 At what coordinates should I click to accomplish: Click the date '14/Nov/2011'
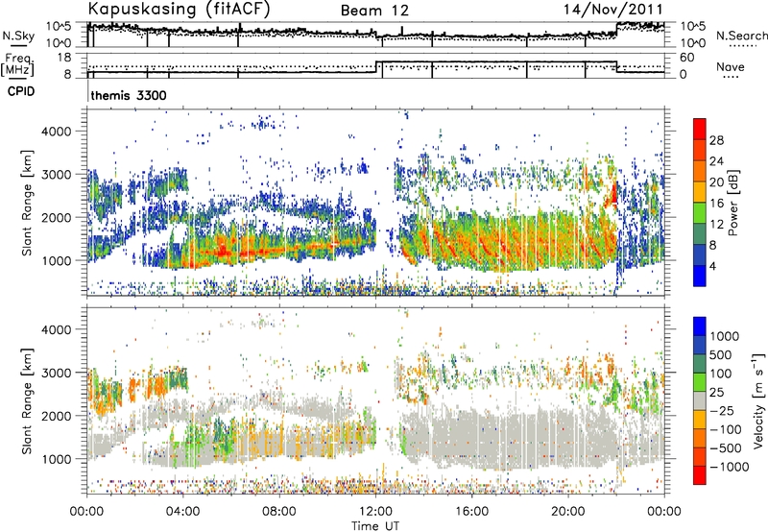pos(613,10)
